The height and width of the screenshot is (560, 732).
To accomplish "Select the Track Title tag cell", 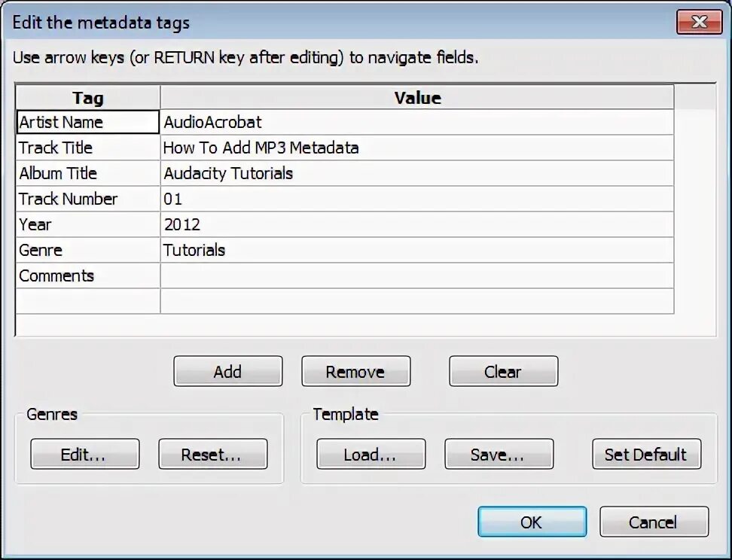I will (88, 148).
